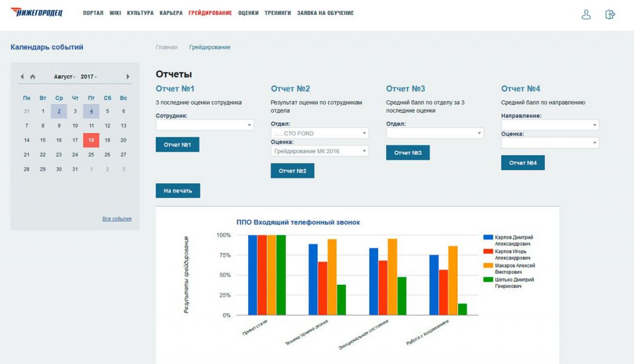Open the Направление dropdown
The width and height of the screenshot is (634, 364).
(x=550, y=125)
